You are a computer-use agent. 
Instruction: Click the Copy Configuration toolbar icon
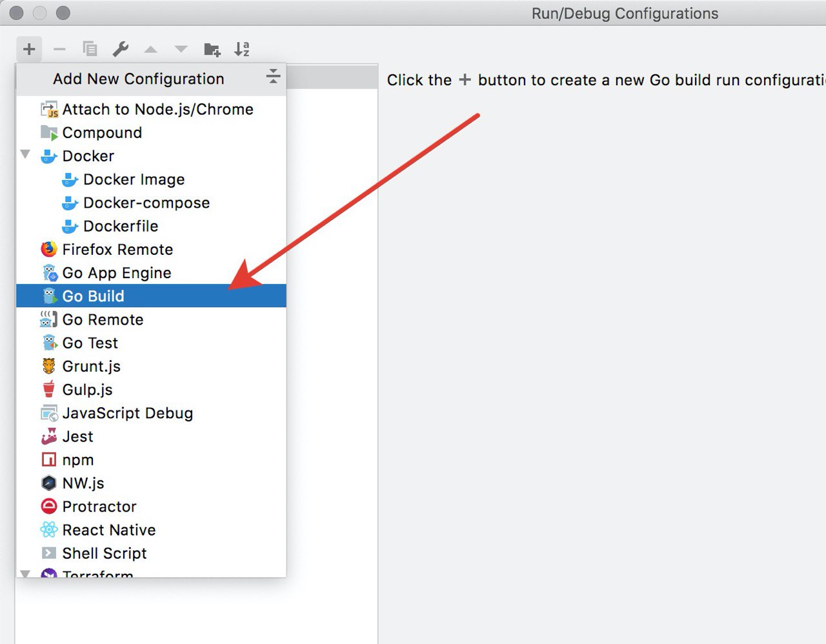[90, 48]
